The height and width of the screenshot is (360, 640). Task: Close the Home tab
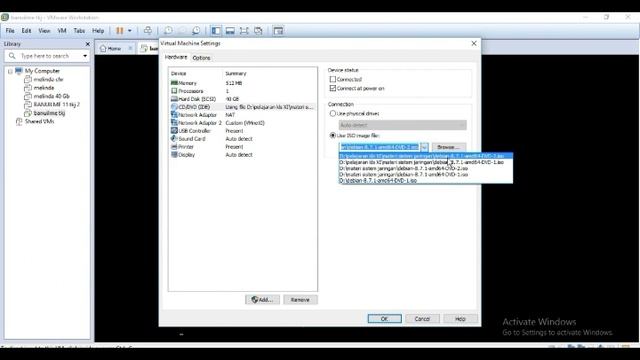(x=130, y=48)
